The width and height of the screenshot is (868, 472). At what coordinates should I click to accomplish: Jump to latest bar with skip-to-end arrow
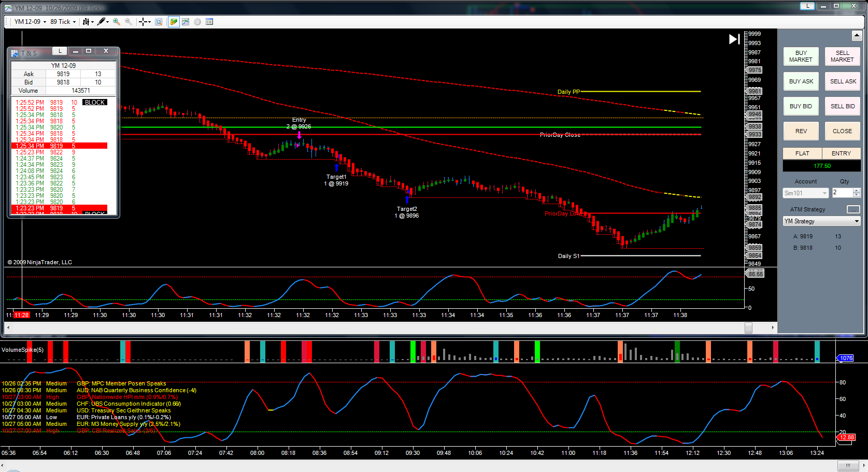point(734,39)
